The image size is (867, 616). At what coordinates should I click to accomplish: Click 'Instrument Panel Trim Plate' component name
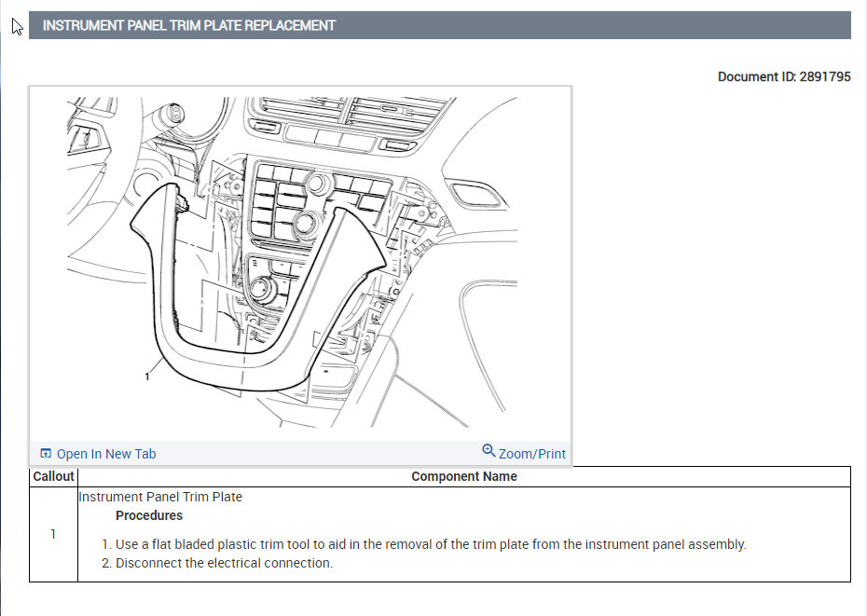[x=160, y=497]
